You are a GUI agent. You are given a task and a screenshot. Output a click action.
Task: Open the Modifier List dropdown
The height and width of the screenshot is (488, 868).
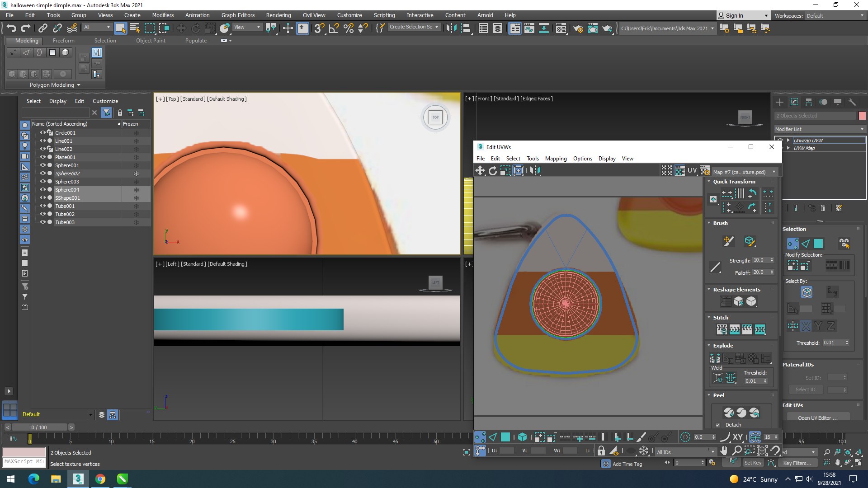pos(819,129)
